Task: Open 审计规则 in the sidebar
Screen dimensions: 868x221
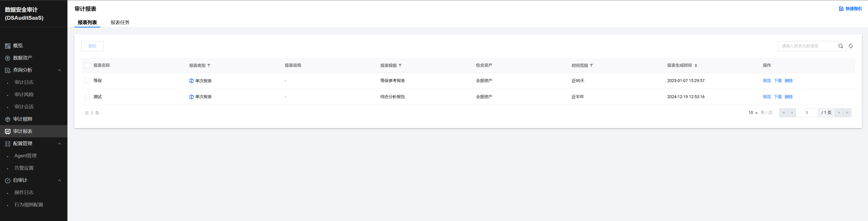Action: [x=22, y=119]
